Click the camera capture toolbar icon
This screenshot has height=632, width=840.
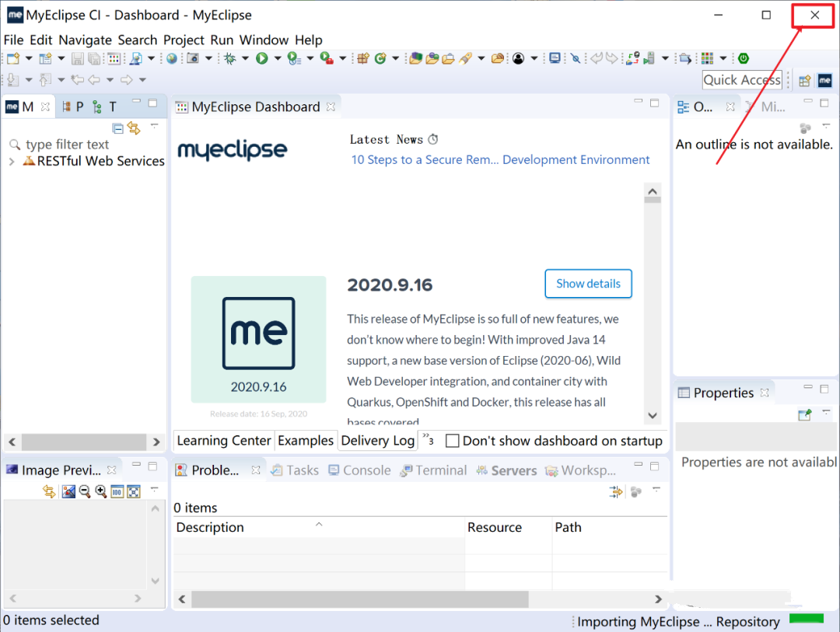[193, 58]
